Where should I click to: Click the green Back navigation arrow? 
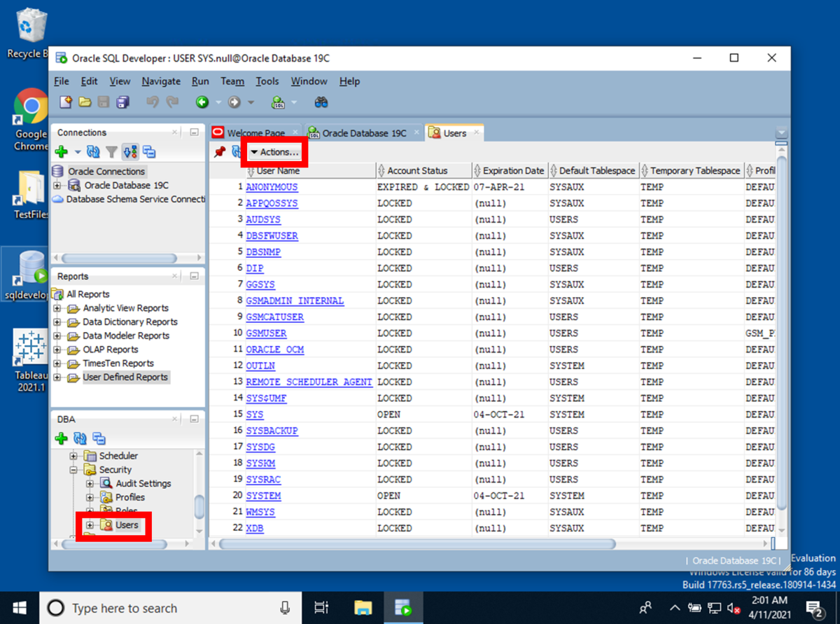[x=202, y=102]
